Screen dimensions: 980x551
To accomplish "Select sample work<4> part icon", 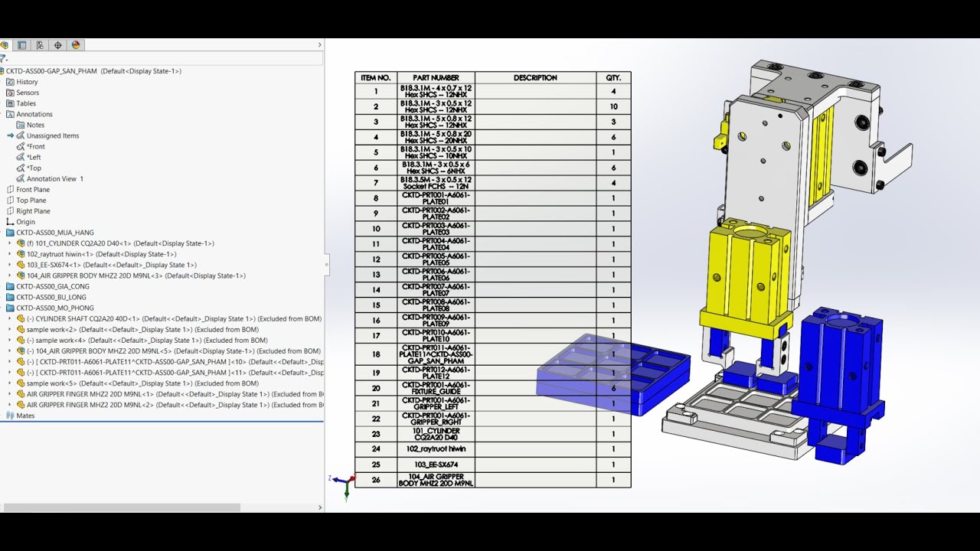I will [21, 340].
